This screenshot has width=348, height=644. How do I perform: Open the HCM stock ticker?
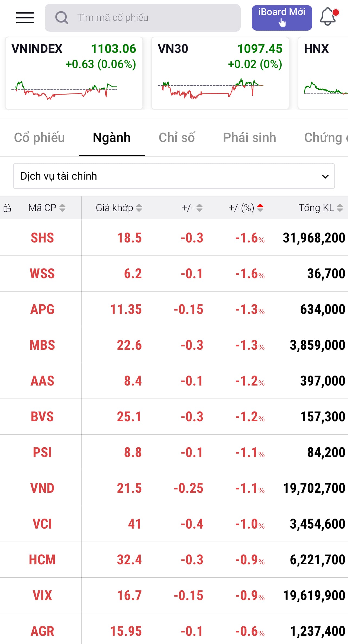42,560
